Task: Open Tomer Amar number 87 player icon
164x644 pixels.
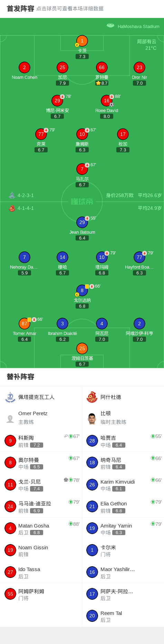Action: click(25, 324)
